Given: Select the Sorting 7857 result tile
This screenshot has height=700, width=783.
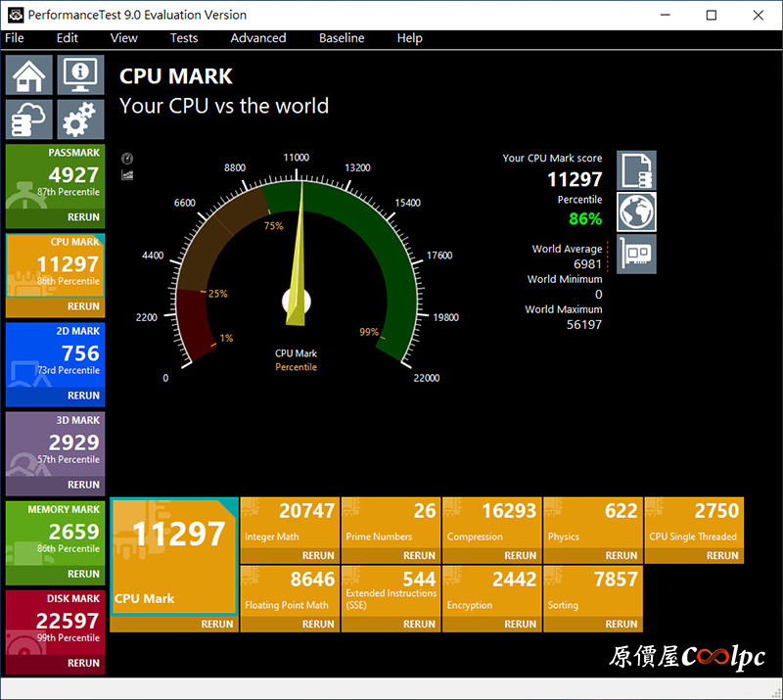Looking at the screenshot, I should 593,591.
